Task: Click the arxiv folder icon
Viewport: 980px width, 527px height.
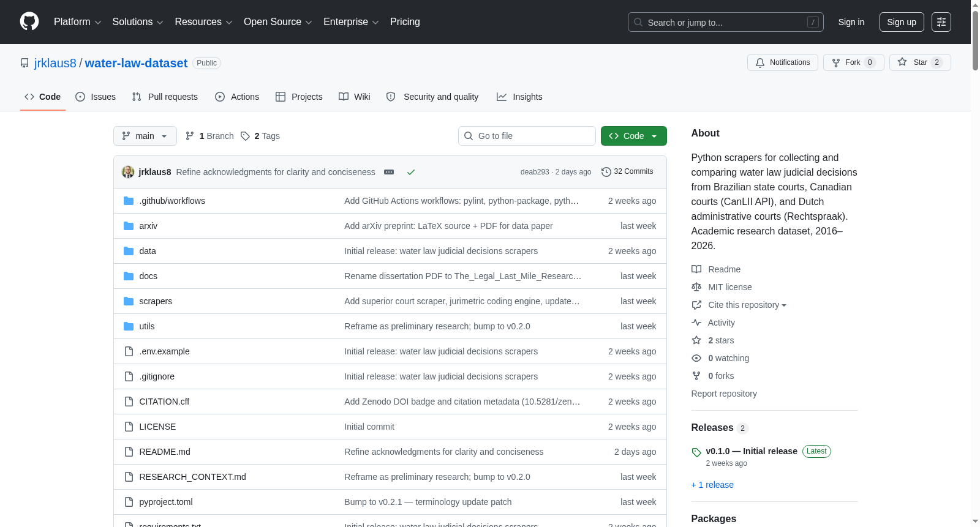Action: click(129, 226)
